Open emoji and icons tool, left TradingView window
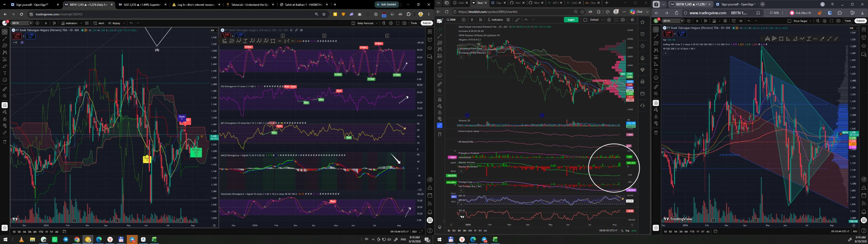 tap(5, 80)
